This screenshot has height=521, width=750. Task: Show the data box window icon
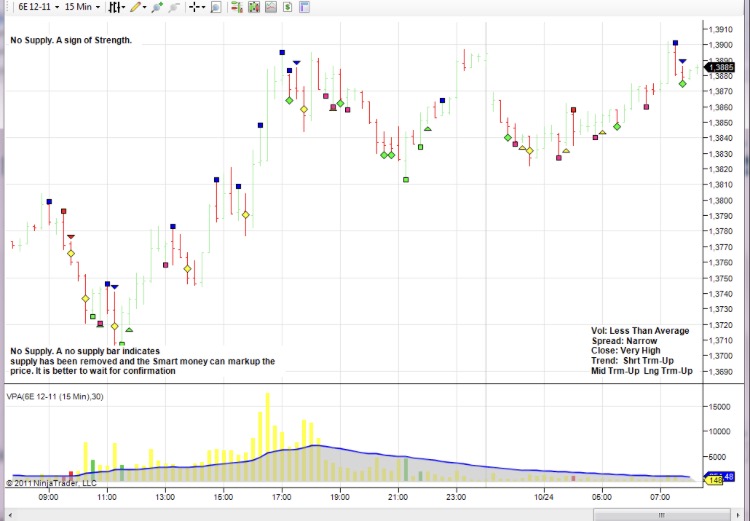tap(215, 7)
